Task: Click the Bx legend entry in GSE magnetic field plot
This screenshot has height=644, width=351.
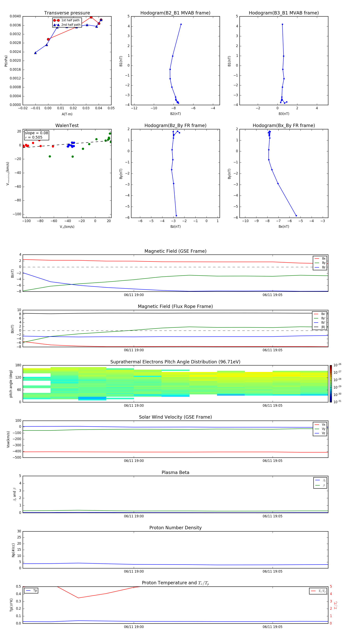Action: click(320, 259)
